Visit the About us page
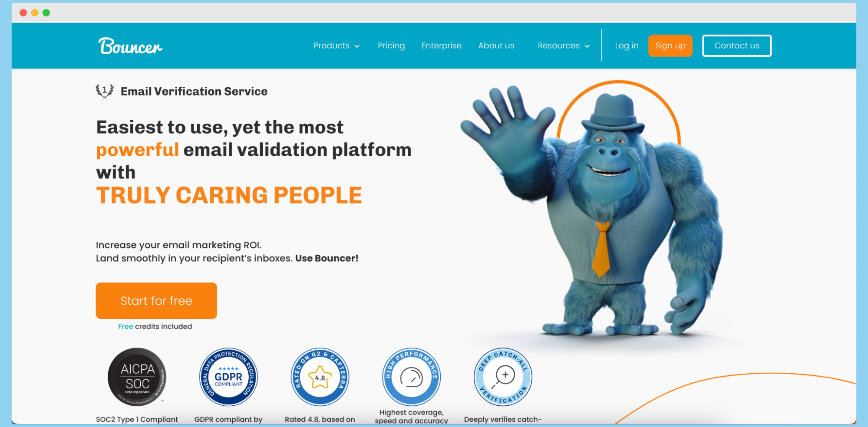 [496, 46]
